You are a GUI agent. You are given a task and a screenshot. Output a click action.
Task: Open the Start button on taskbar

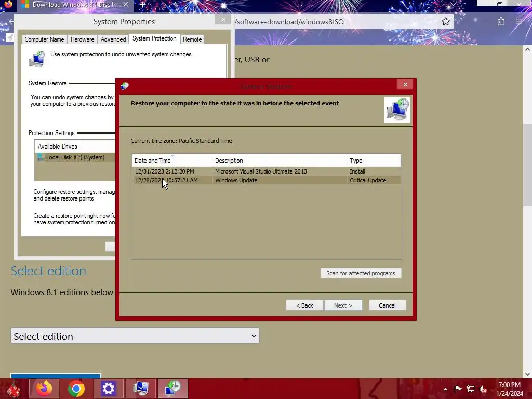[12, 389]
